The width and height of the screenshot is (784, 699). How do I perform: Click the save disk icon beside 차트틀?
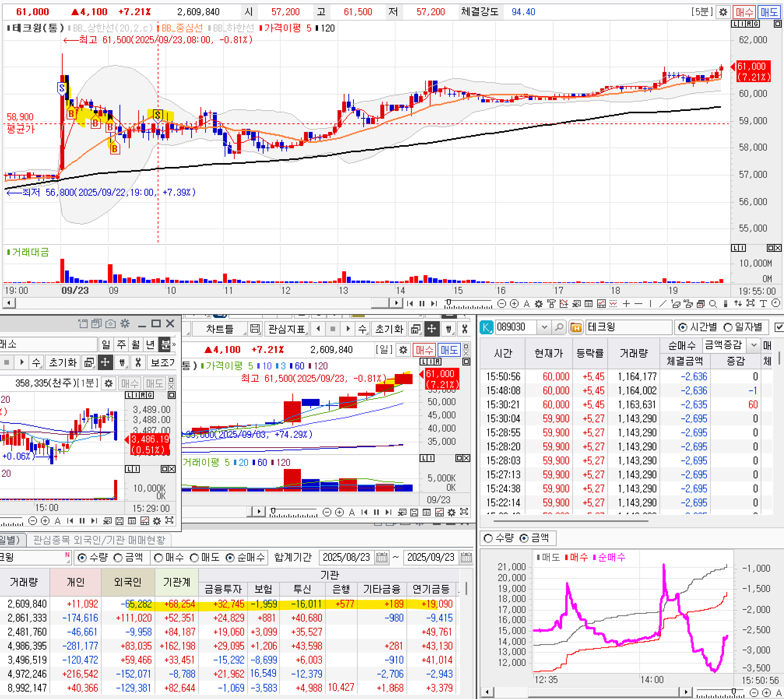[255, 329]
